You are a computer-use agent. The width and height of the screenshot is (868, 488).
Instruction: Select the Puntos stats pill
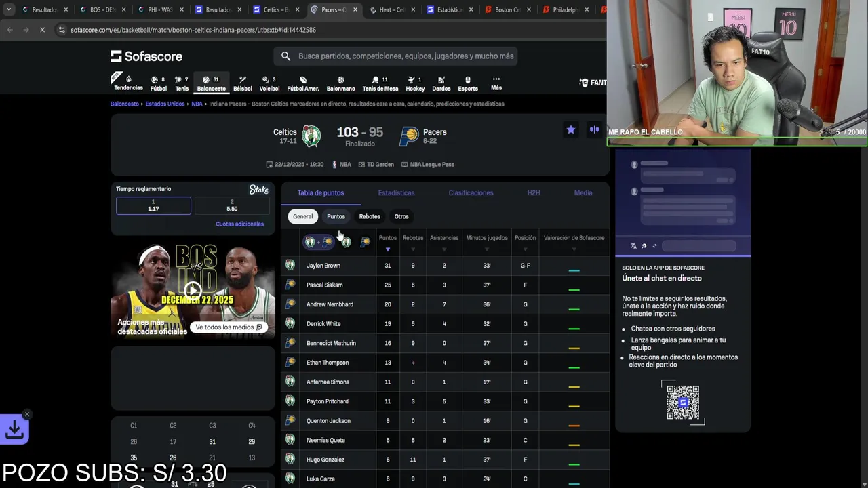(x=336, y=216)
